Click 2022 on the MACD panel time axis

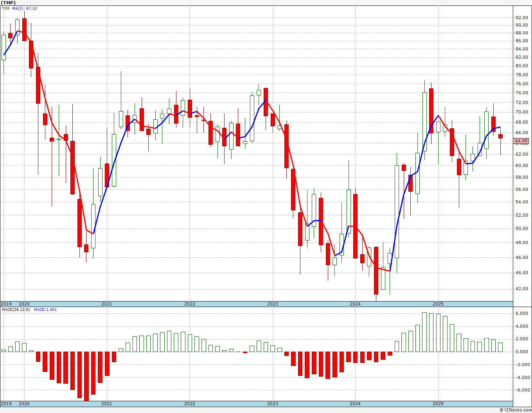190,404
